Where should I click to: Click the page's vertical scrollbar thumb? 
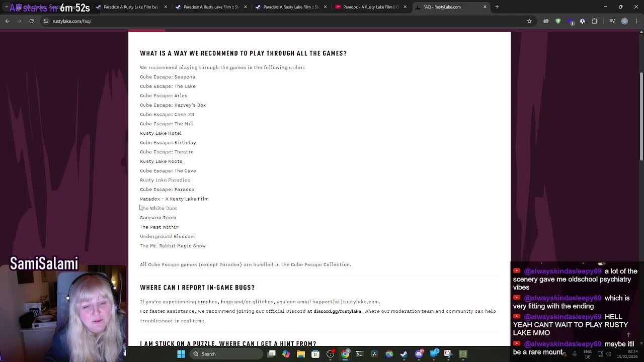[641, 117]
